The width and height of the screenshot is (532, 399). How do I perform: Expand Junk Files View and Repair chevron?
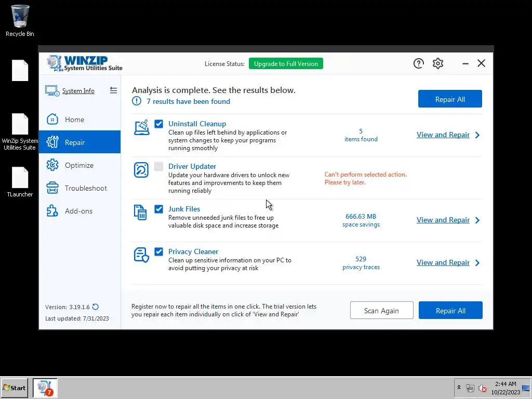coord(477,220)
